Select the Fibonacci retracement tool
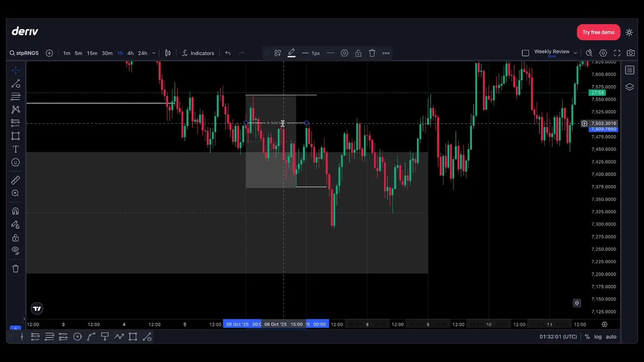644x362 pixels. pos(16,97)
